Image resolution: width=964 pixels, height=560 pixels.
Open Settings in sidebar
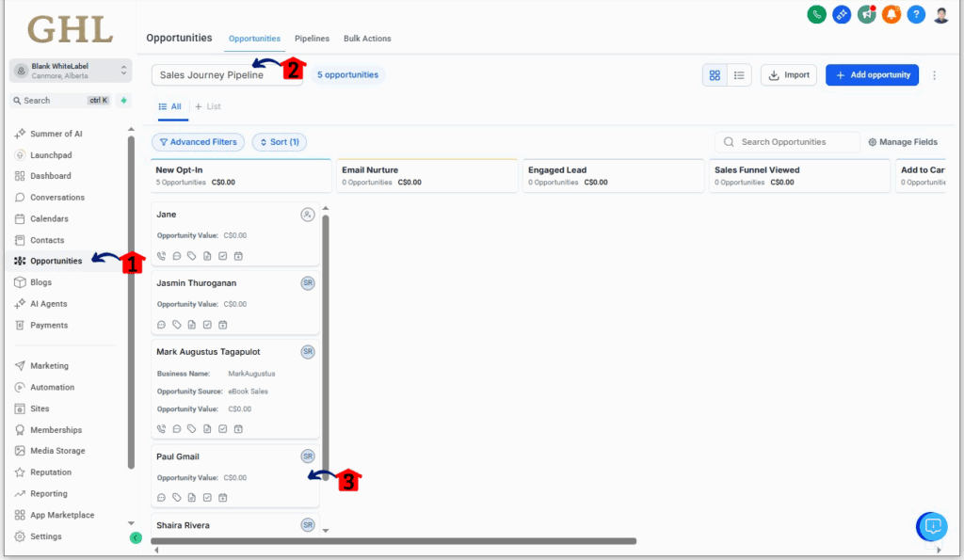click(x=46, y=536)
